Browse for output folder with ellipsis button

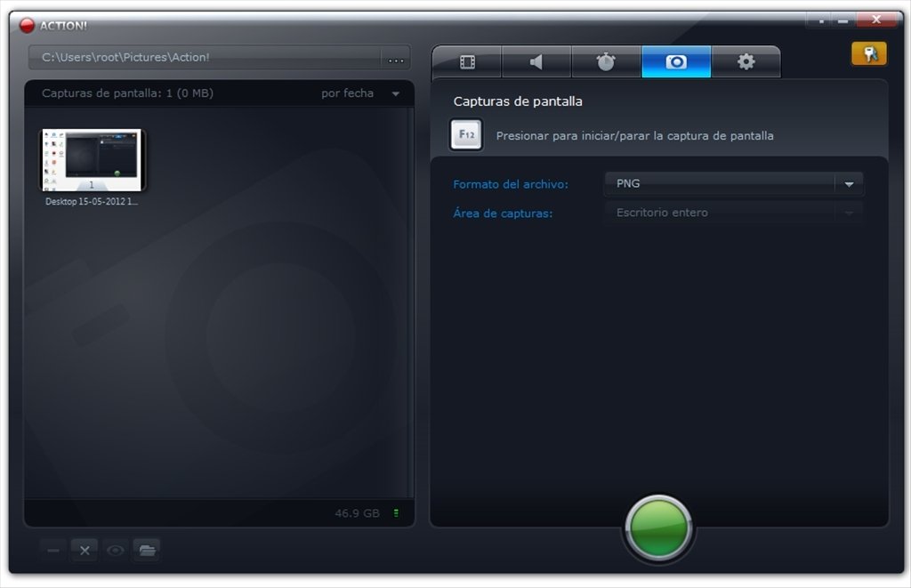coord(396,59)
